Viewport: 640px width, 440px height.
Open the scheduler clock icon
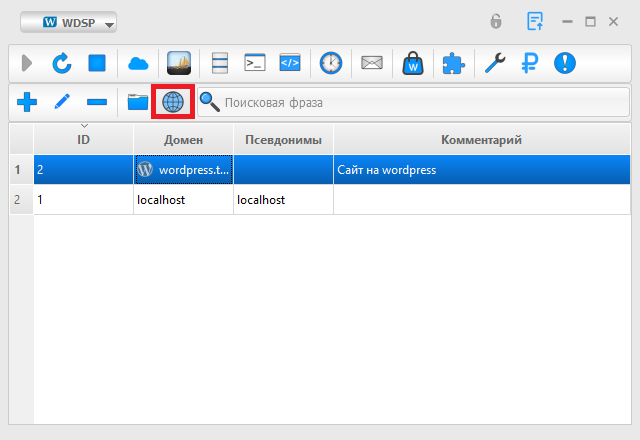pyautogui.click(x=331, y=63)
